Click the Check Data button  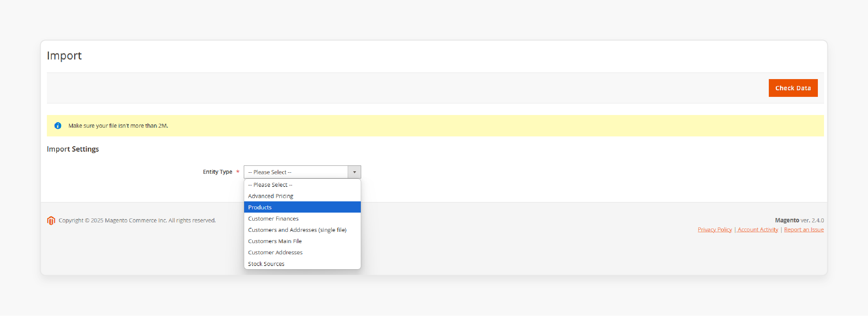[793, 88]
